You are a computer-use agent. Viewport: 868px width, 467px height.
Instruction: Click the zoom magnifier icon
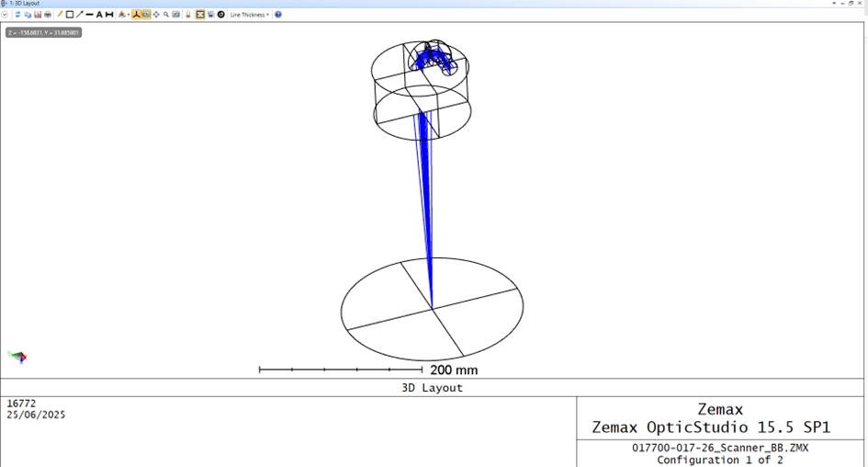click(x=165, y=15)
